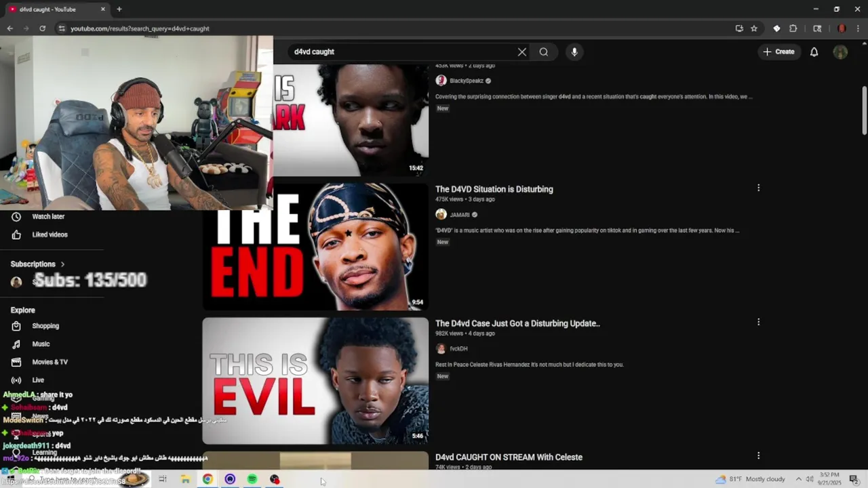
Task: Visit the fvckDH channel
Action: (458, 348)
